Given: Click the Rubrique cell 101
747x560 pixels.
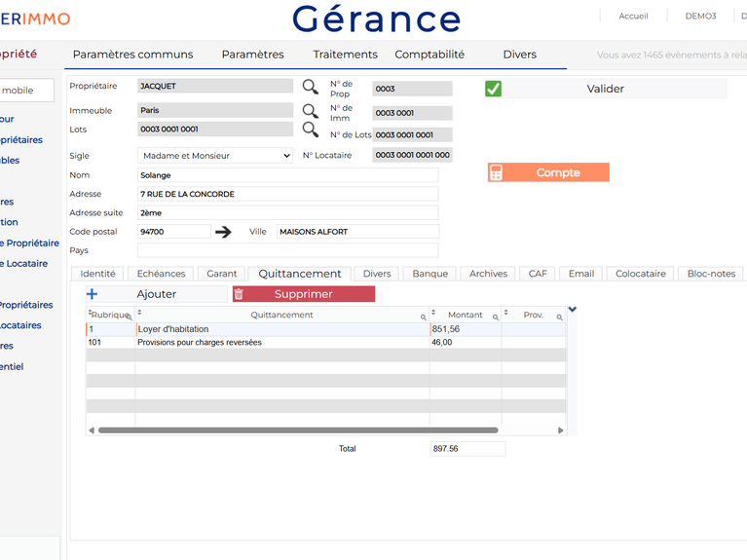Looking at the screenshot, I should pos(110,342).
